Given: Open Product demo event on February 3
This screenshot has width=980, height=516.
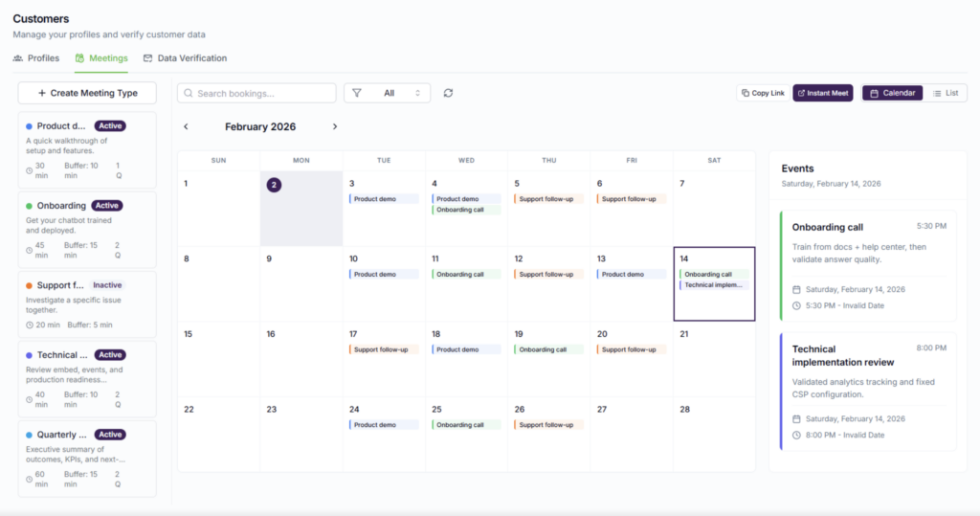Looking at the screenshot, I should click(384, 199).
